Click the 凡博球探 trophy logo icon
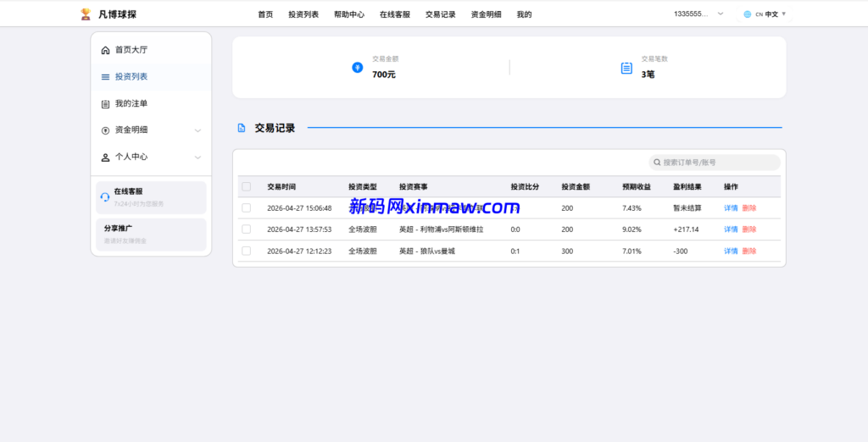Image resolution: width=868 pixels, height=442 pixels. pyautogui.click(x=86, y=14)
